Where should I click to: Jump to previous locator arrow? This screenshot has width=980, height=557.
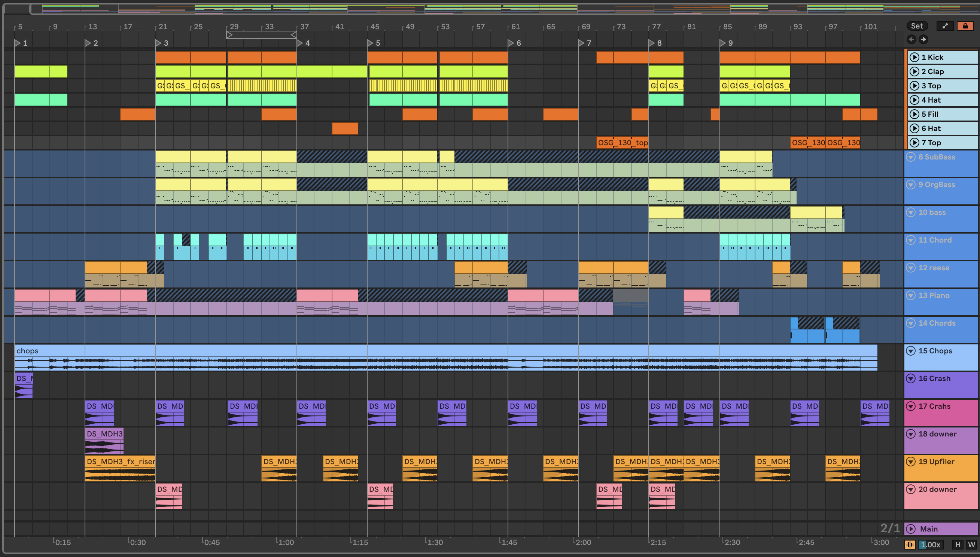pyautogui.click(x=911, y=39)
